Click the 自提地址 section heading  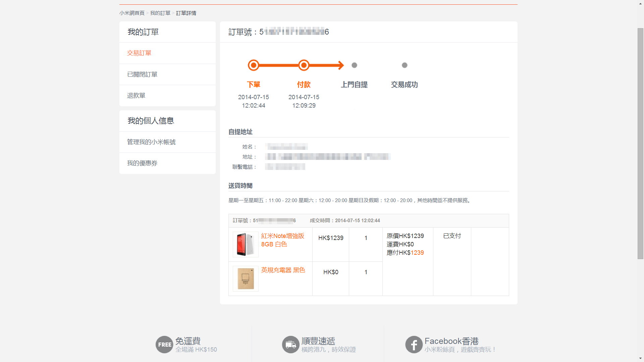[240, 132]
